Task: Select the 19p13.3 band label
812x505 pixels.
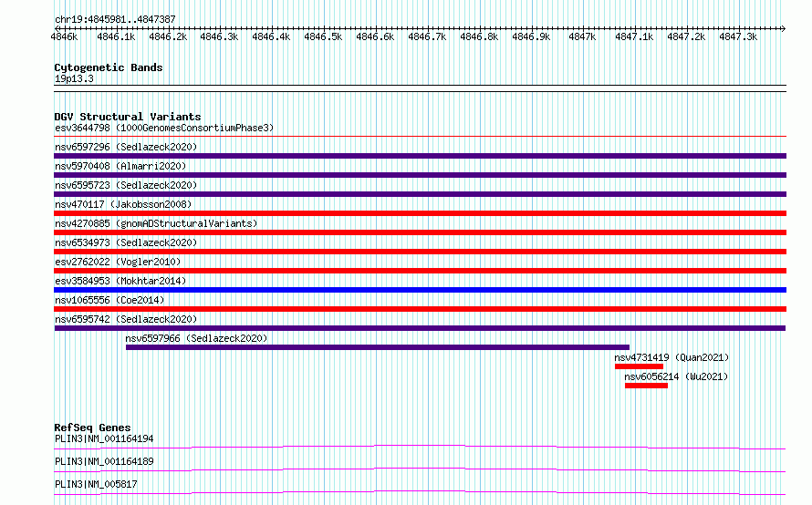Action: pyautogui.click(x=74, y=78)
